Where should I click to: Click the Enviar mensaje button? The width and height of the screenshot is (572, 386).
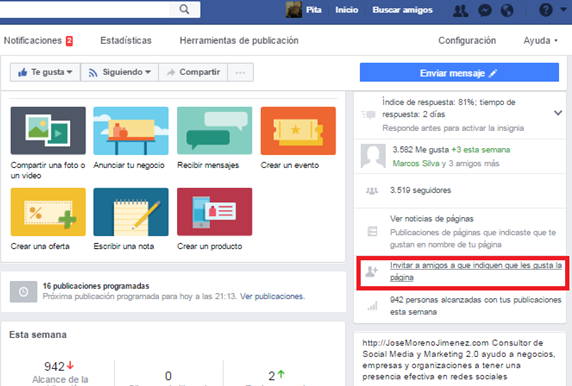(x=459, y=72)
